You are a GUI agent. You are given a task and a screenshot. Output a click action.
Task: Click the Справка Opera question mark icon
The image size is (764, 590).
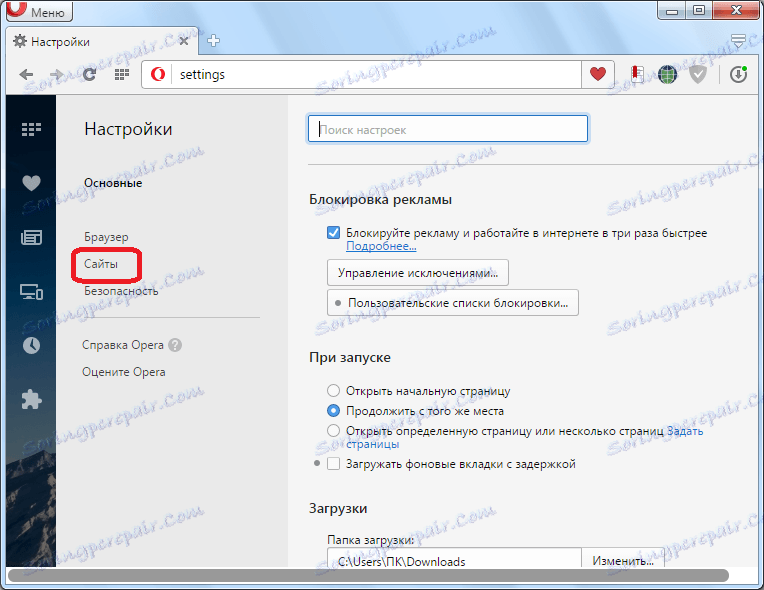[x=175, y=345]
